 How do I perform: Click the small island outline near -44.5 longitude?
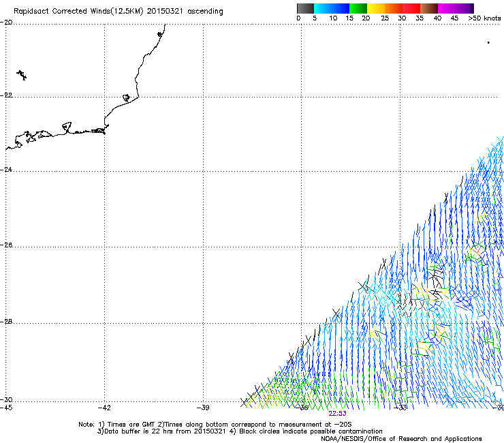click(x=22, y=75)
